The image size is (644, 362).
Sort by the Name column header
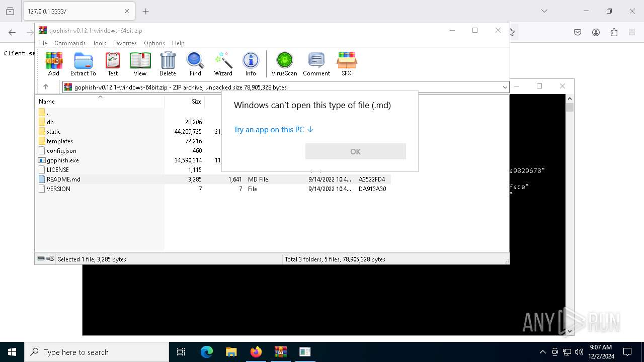pyautogui.click(x=100, y=101)
